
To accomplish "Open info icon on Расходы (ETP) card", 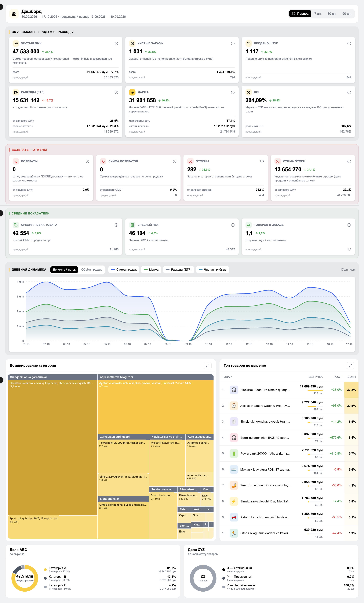I will click(x=116, y=92).
